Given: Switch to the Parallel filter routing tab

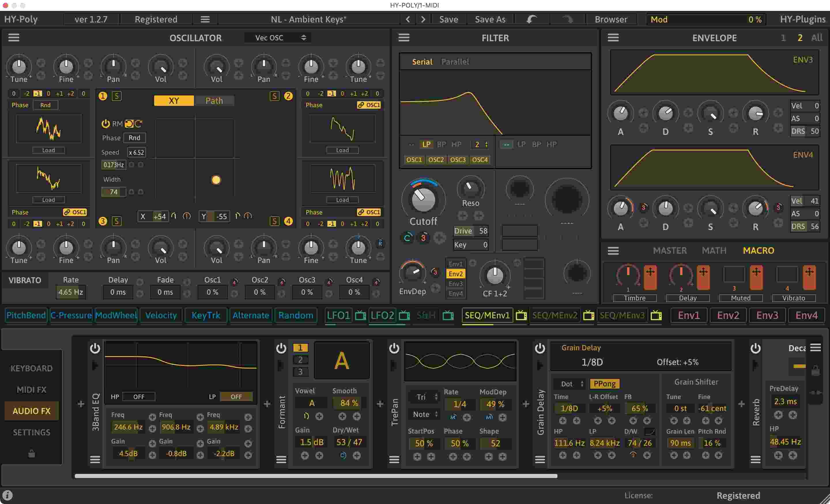Looking at the screenshot, I should [x=455, y=62].
